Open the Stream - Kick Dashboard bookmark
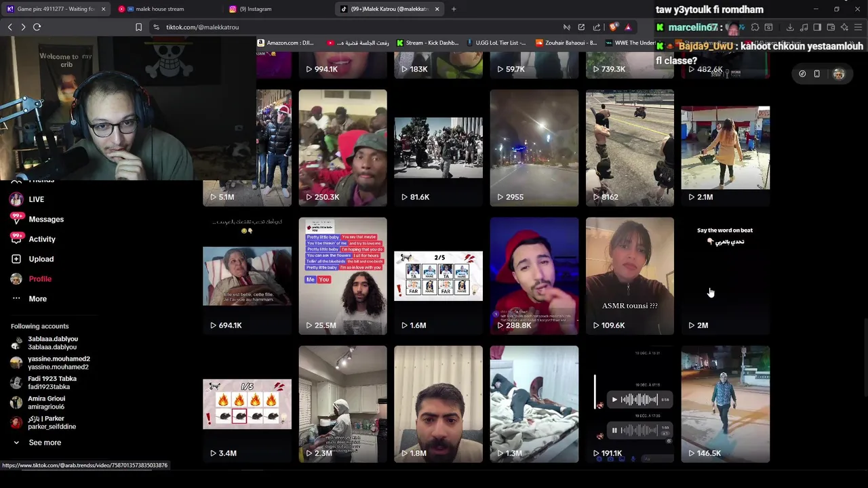 pyautogui.click(x=427, y=43)
